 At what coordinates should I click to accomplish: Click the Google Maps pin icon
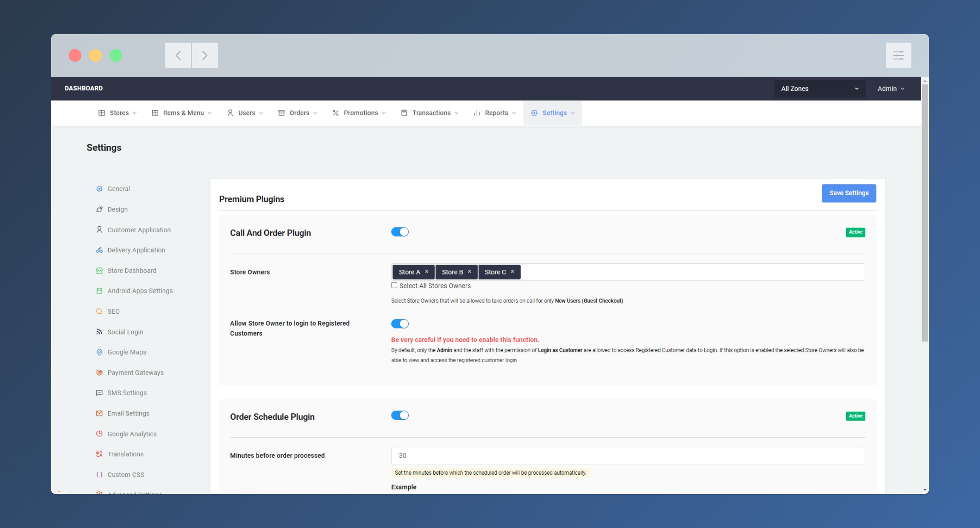(99, 352)
